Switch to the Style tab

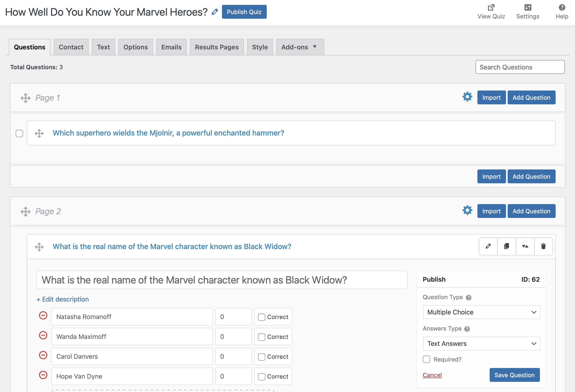point(259,47)
